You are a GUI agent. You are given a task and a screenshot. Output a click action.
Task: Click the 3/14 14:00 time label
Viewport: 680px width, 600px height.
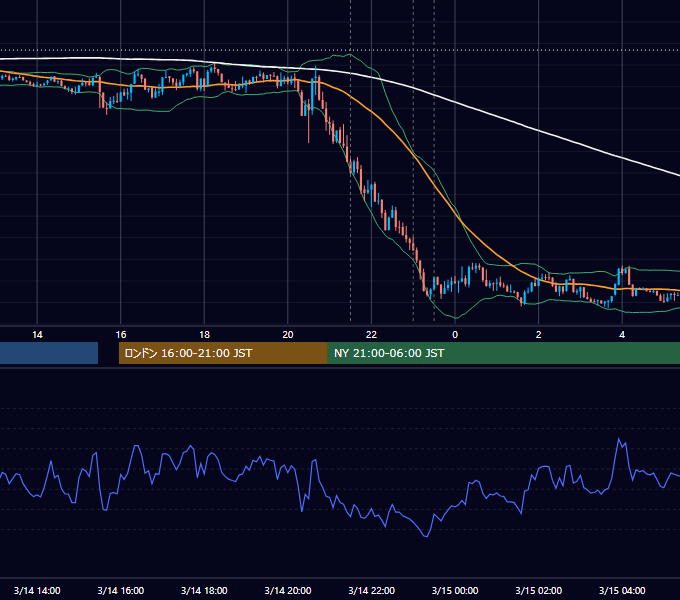pyautogui.click(x=37, y=590)
